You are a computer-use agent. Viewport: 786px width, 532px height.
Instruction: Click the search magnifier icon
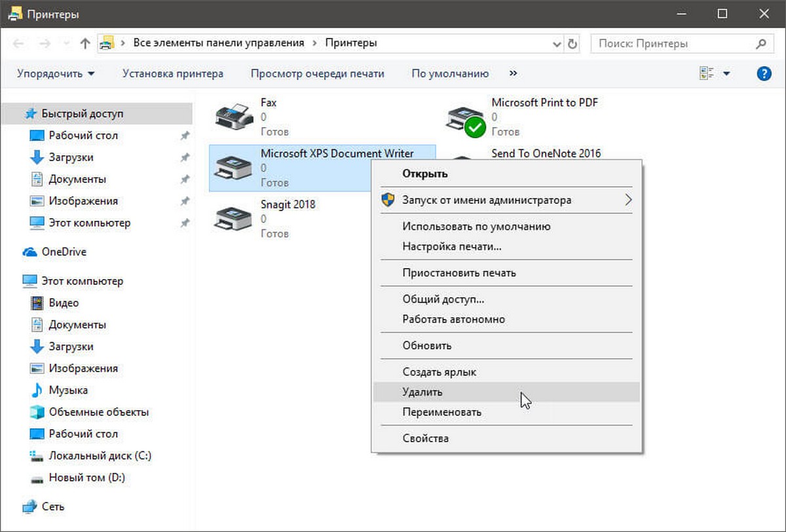[x=760, y=44]
